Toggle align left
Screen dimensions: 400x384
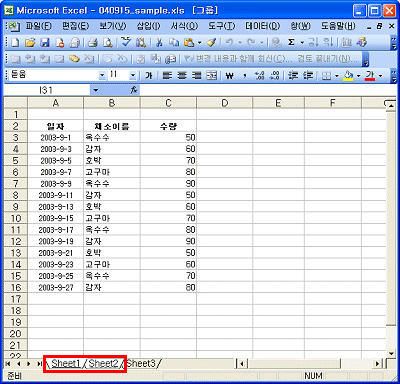click(x=167, y=76)
